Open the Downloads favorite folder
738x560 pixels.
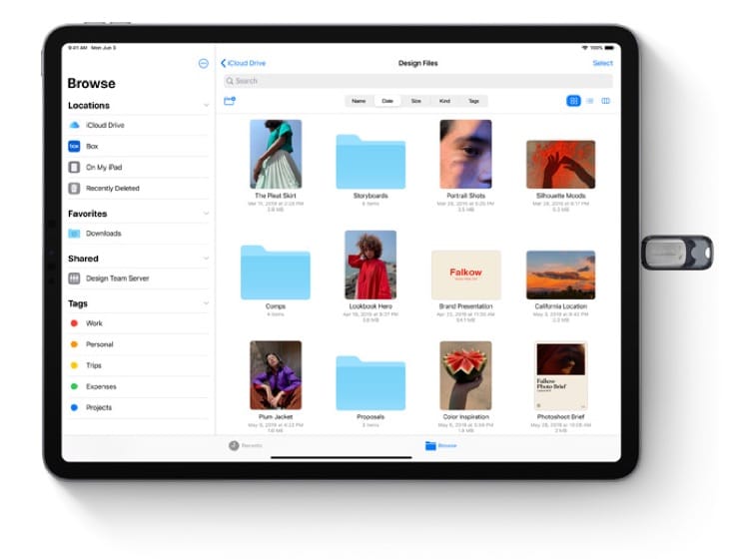point(138,234)
